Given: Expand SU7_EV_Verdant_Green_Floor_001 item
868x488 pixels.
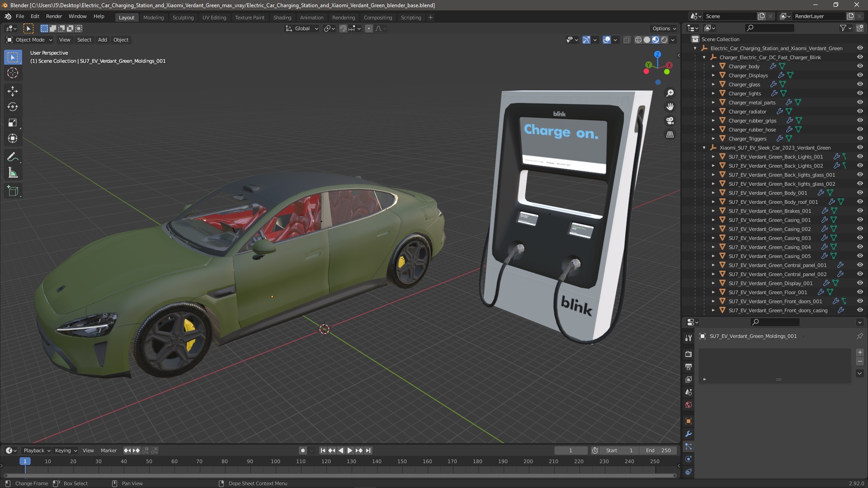Looking at the screenshot, I should 713,292.
